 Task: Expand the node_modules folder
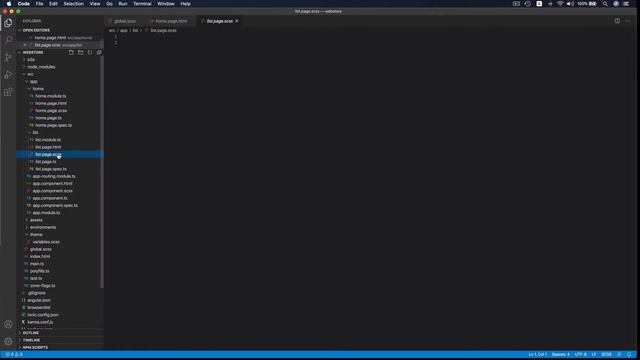[41, 67]
